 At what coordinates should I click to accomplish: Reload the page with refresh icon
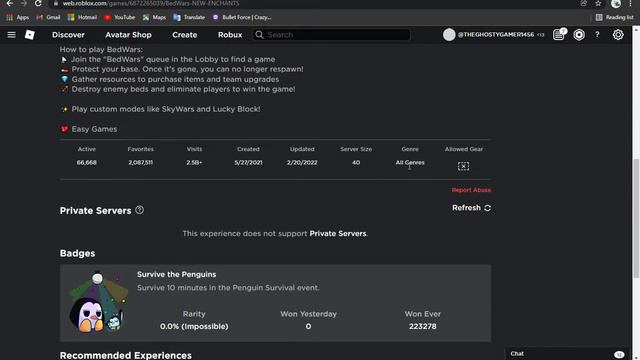(x=38, y=3)
